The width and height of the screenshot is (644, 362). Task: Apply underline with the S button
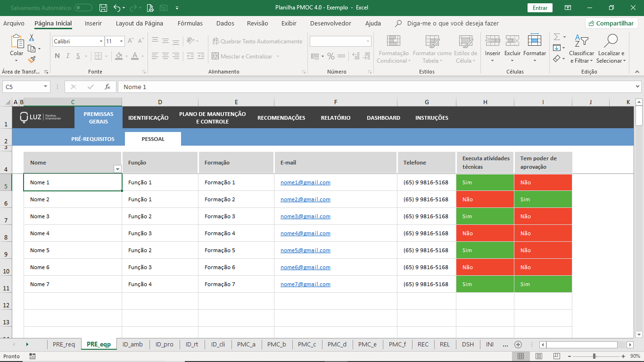tap(78, 56)
